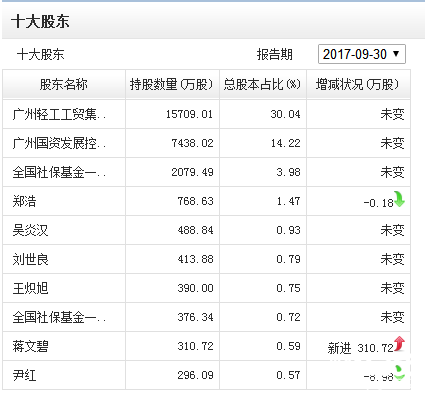Click green arrow icon in 尹红 row
Screen dimensions: 425x395
[x=399, y=373]
